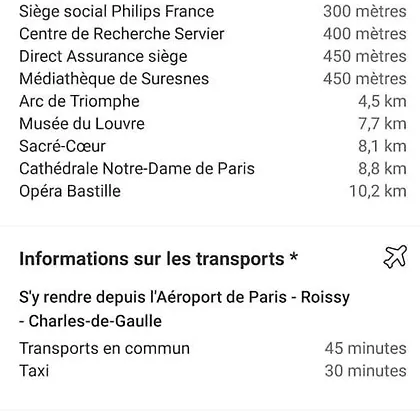Select Siège social Philips France entry
The width and height of the screenshot is (420, 420).
(x=213, y=11)
